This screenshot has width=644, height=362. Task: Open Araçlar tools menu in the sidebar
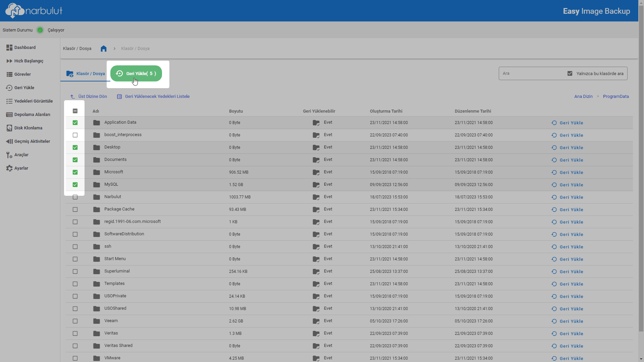click(21, 155)
